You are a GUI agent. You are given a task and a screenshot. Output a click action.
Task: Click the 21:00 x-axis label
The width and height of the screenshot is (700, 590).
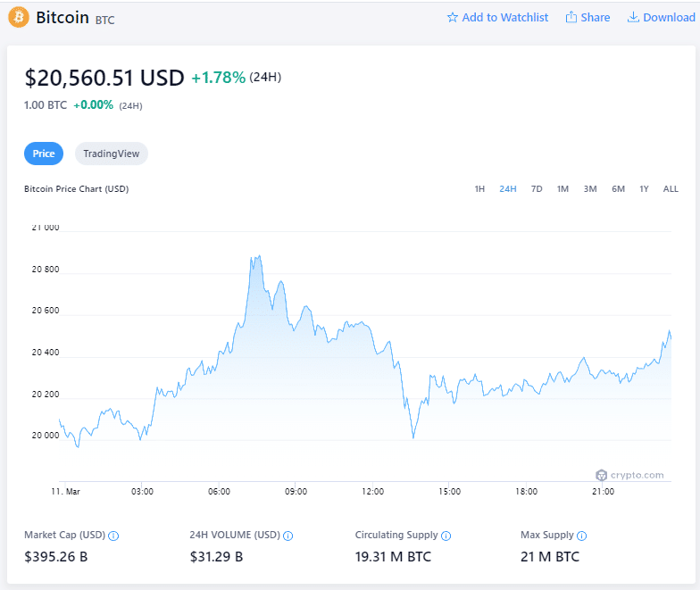coord(603,491)
